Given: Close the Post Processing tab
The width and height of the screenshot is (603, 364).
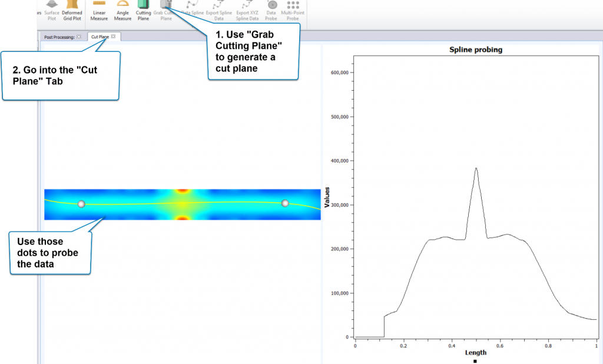Looking at the screenshot, I should (78, 36).
